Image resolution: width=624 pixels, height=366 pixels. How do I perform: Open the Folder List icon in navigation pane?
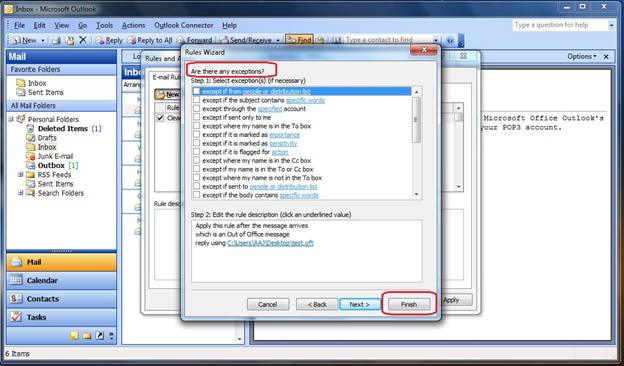tap(87, 336)
